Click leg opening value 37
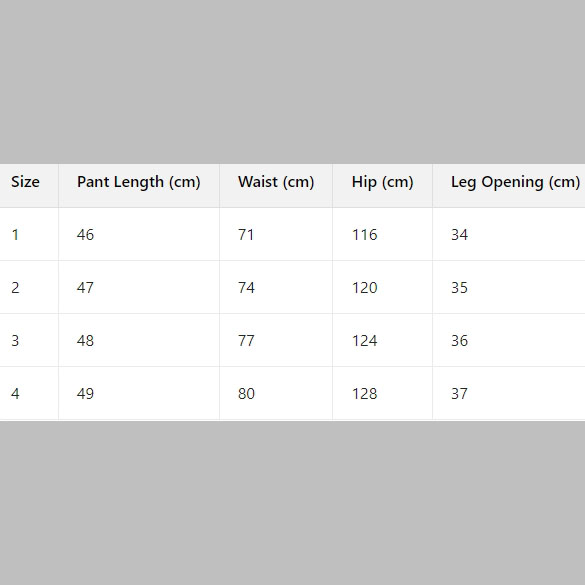Screen dimensions: 585x585 [459, 394]
